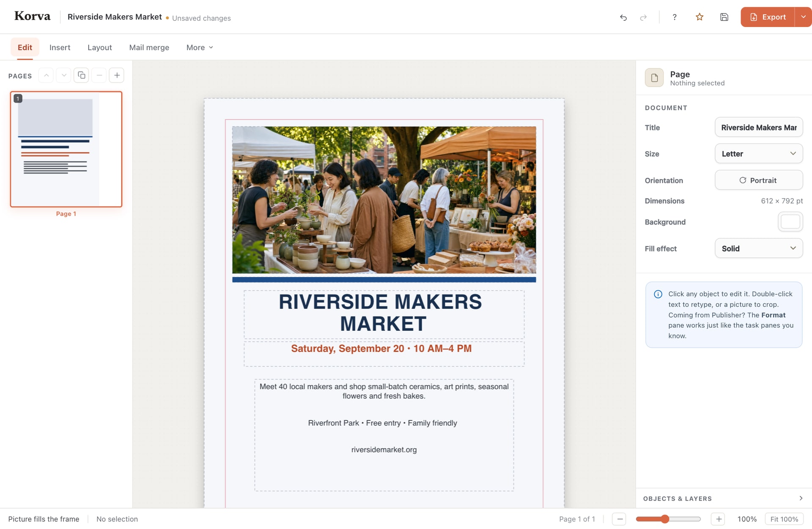
Task: Click the Background color swatch
Action: click(790, 222)
